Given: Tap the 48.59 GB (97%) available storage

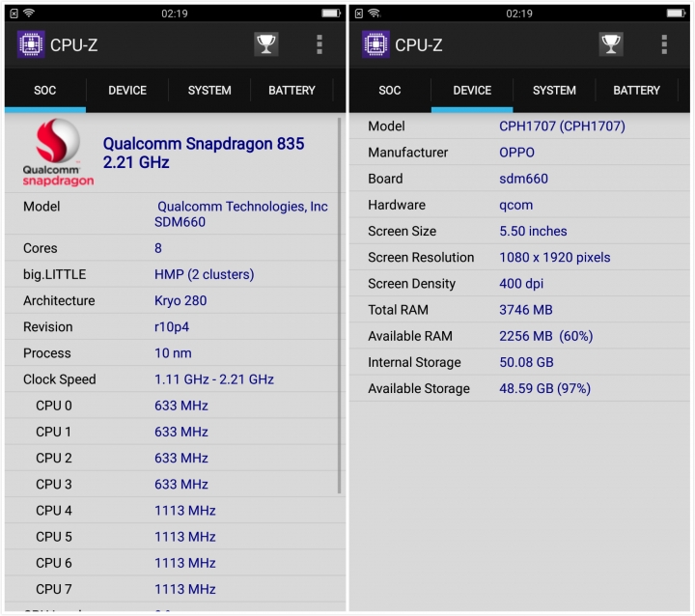Looking at the screenshot, I should 545,388.
